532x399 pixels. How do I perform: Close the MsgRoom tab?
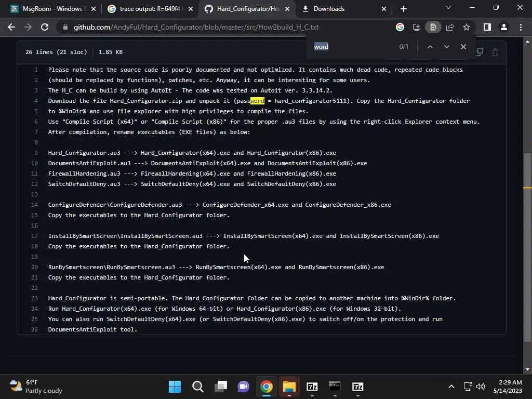pyautogui.click(x=94, y=9)
